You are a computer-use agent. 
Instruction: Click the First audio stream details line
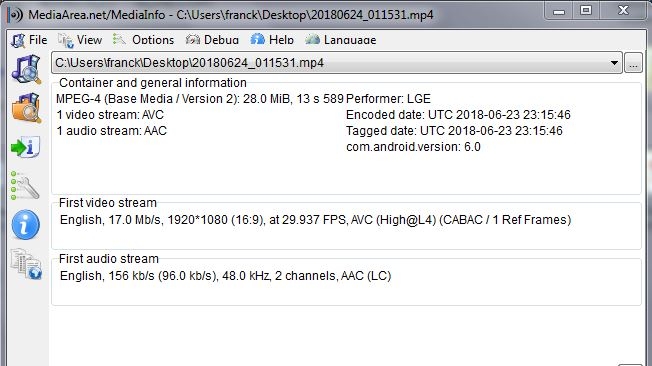(x=225, y=276)
